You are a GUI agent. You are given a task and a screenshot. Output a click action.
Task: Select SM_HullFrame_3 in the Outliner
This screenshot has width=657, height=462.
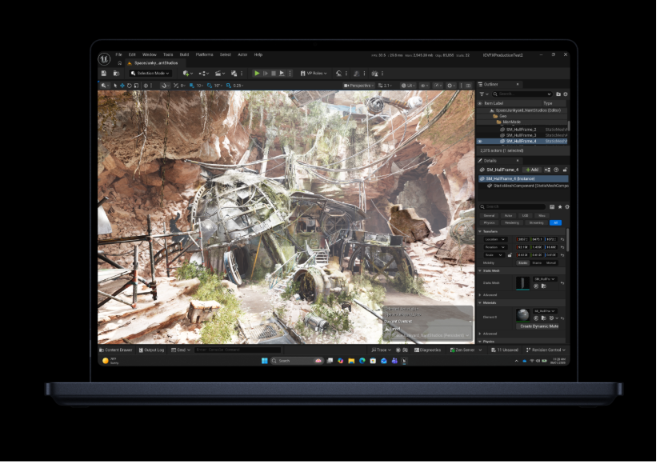(522, 135)
